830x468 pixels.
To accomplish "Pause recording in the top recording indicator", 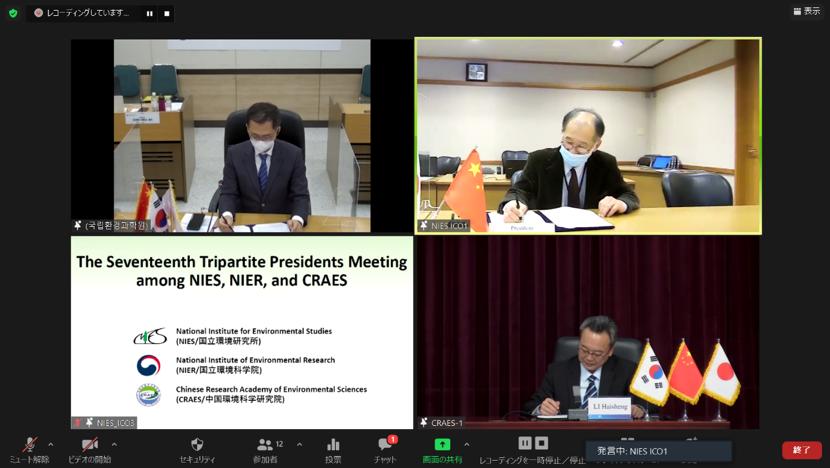I will [x=150, y=13].
